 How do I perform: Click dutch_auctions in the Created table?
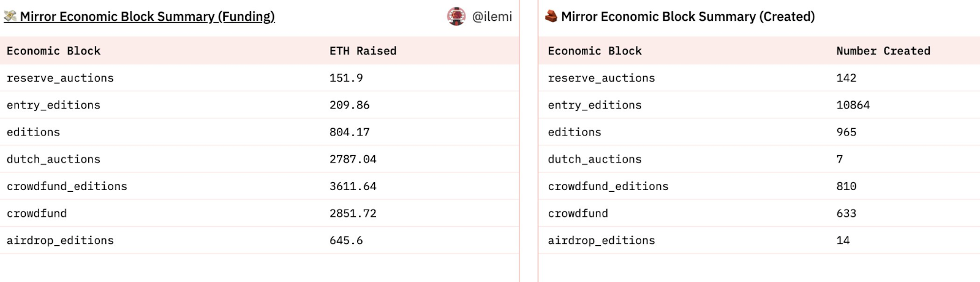pos(594,159)
